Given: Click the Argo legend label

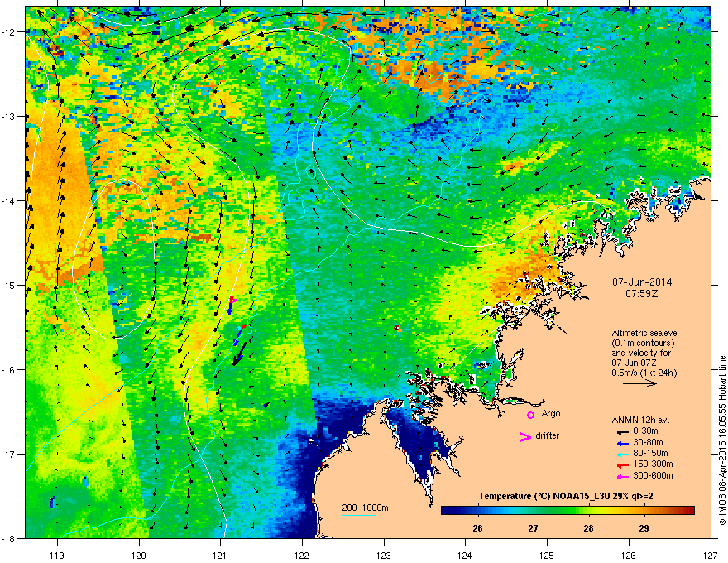Looking at the screenshot, I should pyautogui.click(x=551, y=413).
